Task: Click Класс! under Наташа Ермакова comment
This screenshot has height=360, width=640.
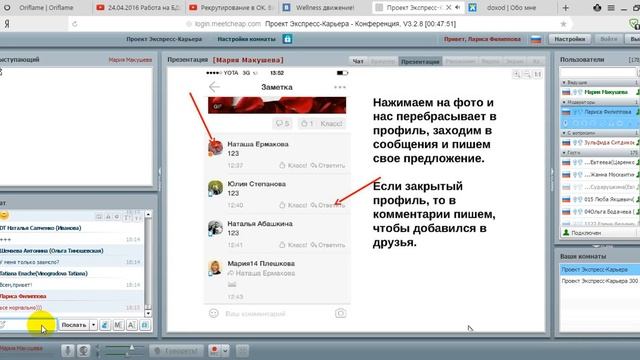Action: tap(293, 165)
